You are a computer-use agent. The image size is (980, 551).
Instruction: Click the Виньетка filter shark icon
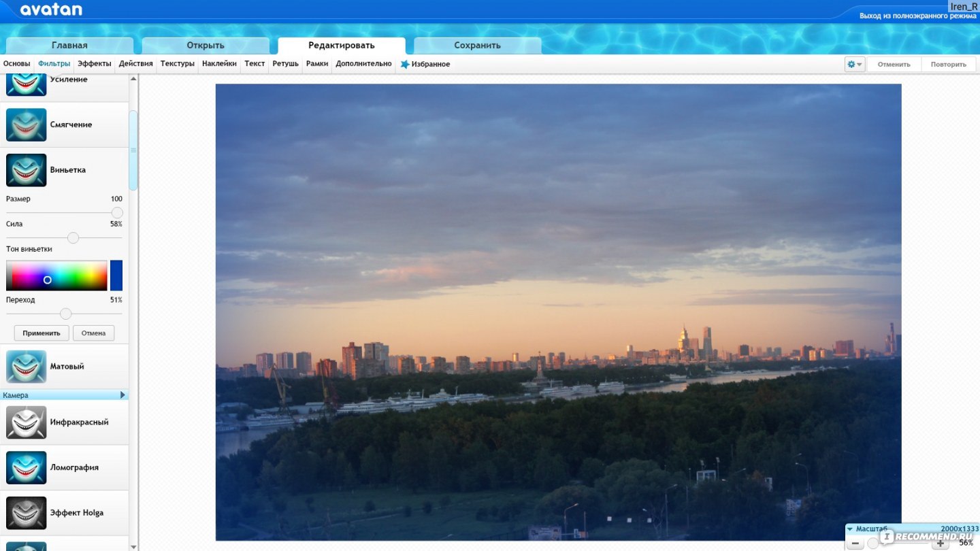(x=26, y=170)
